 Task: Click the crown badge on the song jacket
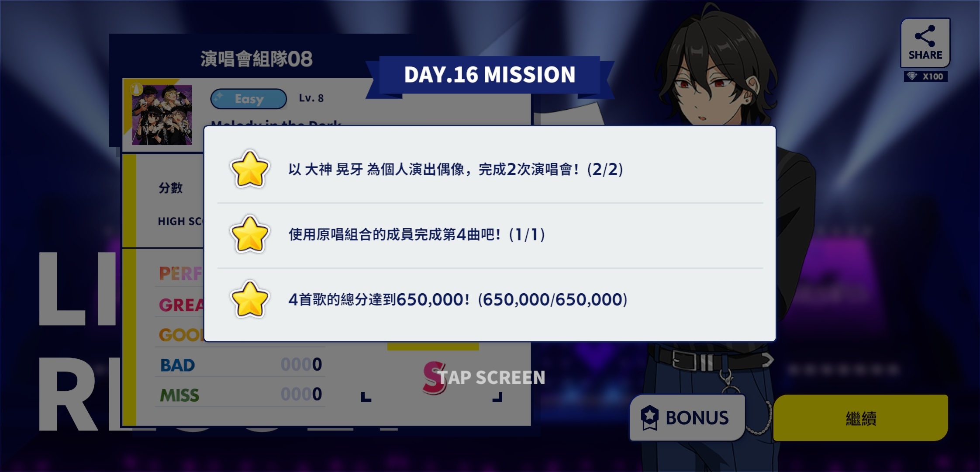coord(137,90)
